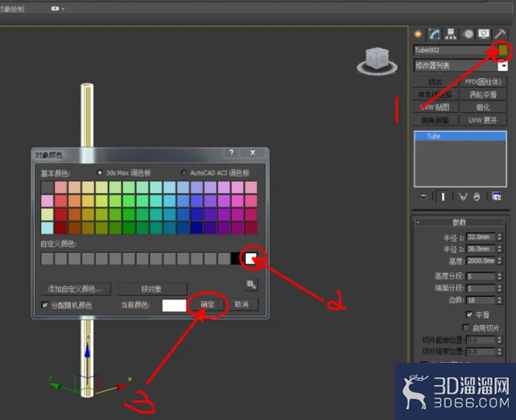Click the 高度分段 value field
Screen dimensions: 516x420
(481, 276)
